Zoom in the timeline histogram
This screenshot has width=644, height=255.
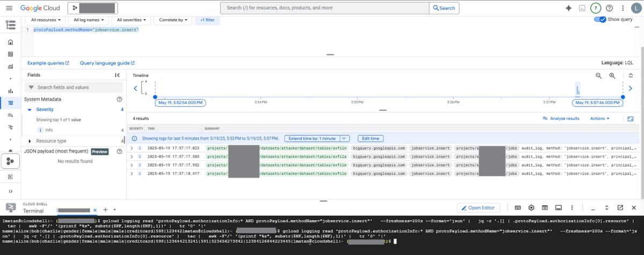pos(612,76)
